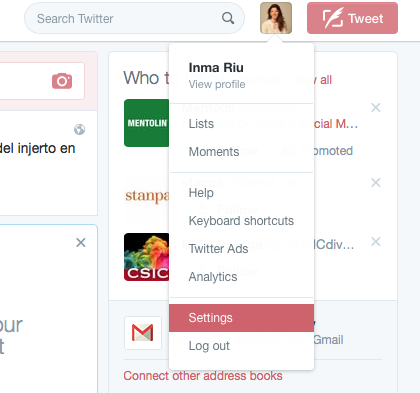Click the camera icon to add photo
Screen dimensions: 420x393
(62, 81)
